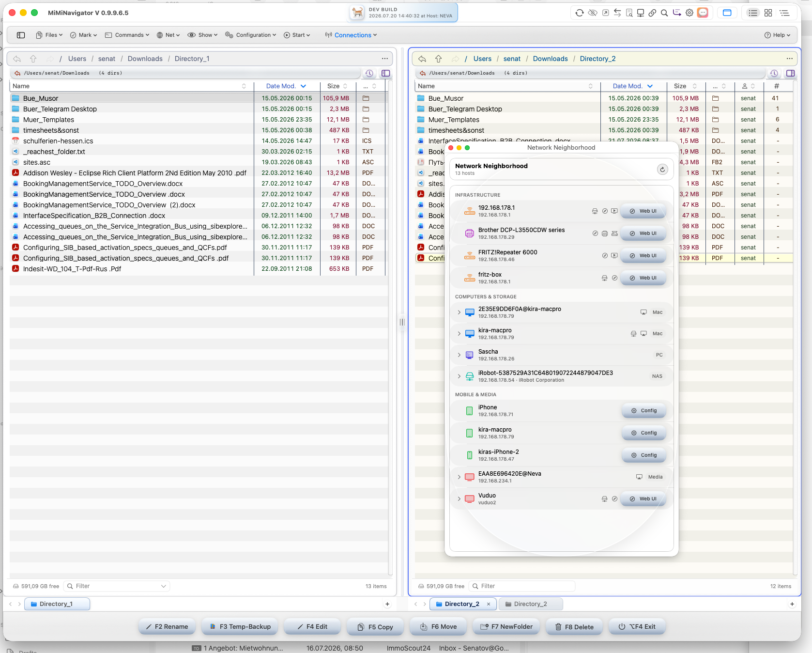
Task: Select the Directory_1 tab in left panel
Action: pos(57,604)
